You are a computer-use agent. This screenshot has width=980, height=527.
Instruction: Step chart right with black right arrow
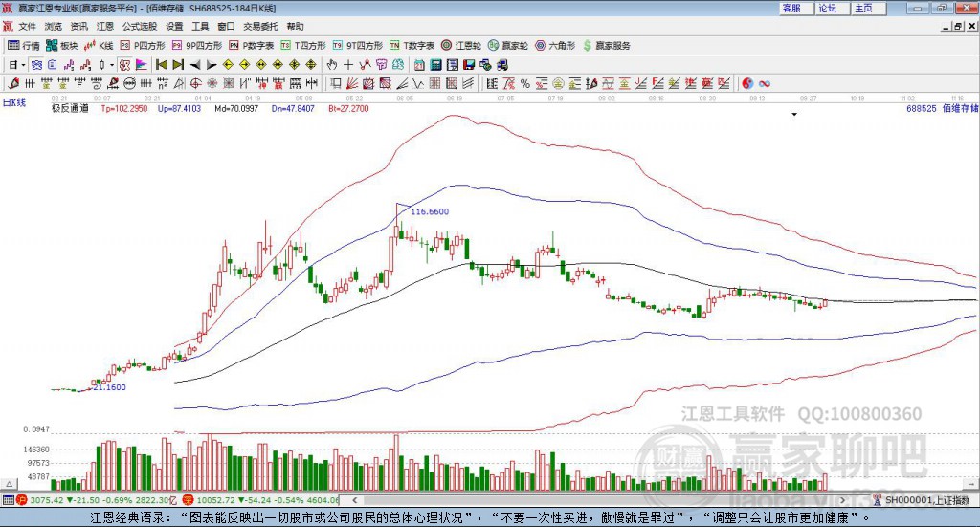point(212,65)
